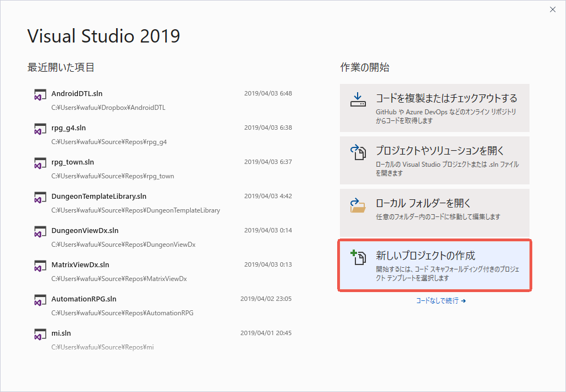The height and width of the screenshot is (392, 566).
Task: Click the timestamp 2019/04/03 6:38
Action: click(x=268, y=128)
